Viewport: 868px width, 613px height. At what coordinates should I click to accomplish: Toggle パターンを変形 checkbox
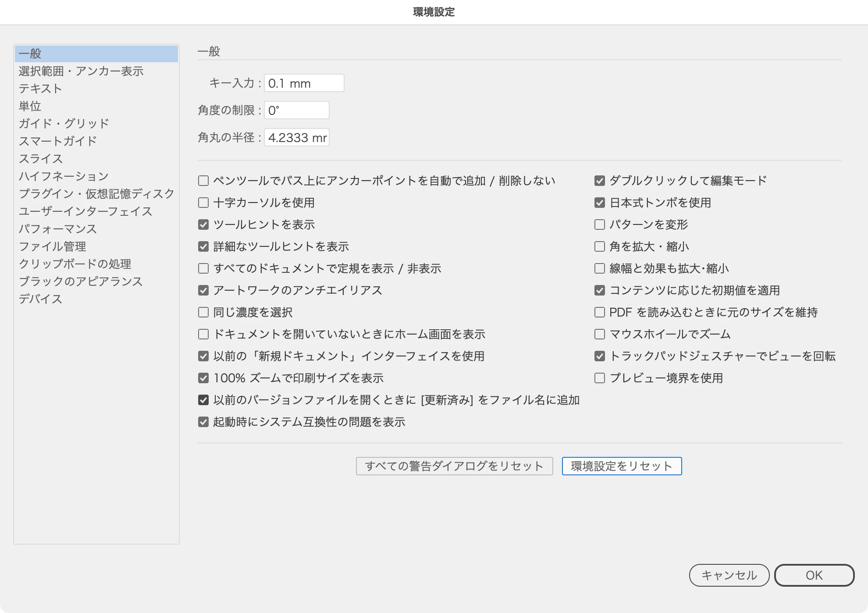599,225
